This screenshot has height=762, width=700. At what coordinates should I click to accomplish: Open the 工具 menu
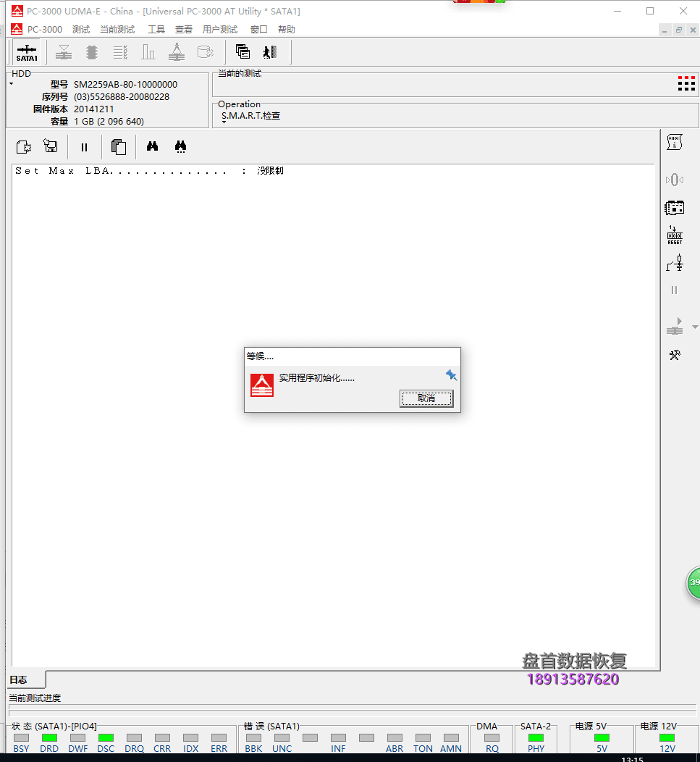[x=156, y=30]
